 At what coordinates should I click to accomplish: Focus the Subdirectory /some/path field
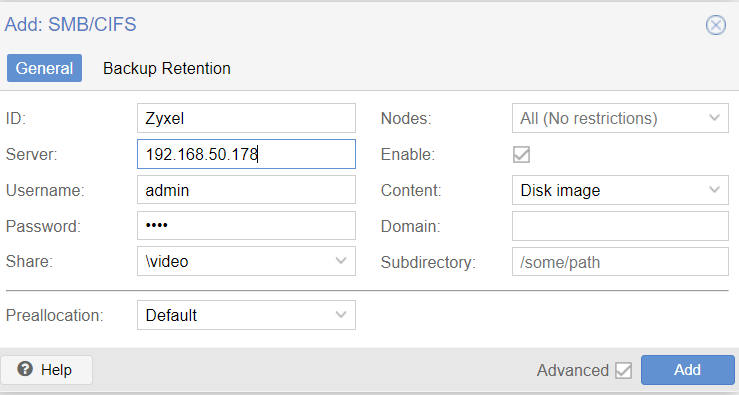coord(620,262)
